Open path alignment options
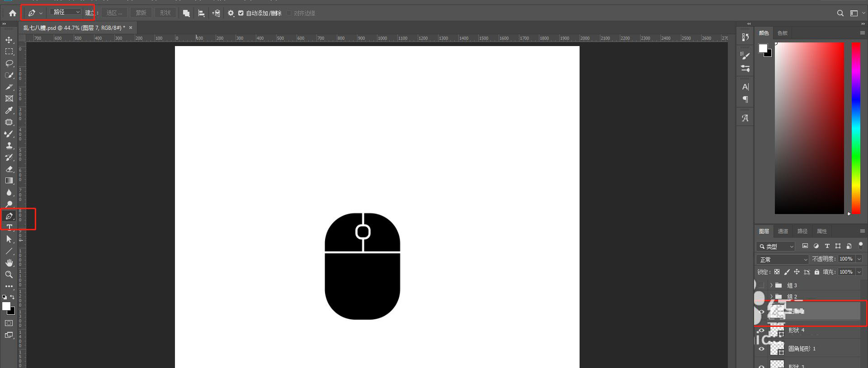The image size is (868, 368). pos(201,13)
